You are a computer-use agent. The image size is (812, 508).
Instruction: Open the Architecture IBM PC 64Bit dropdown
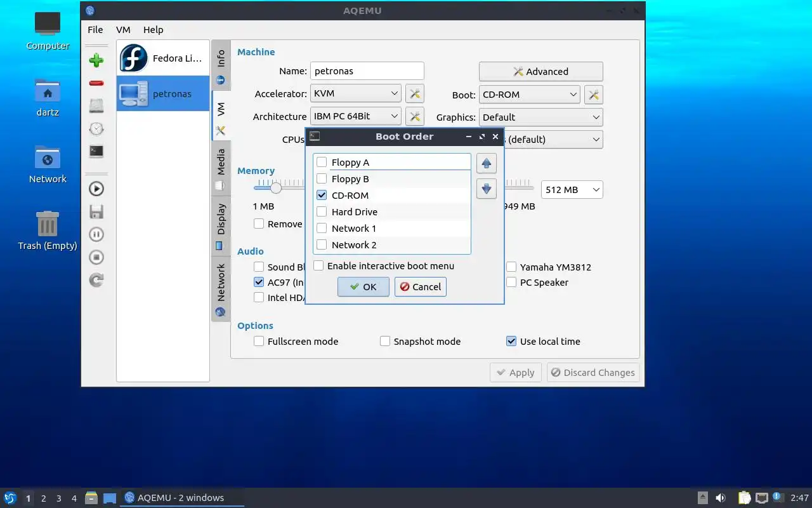[355, 116]
